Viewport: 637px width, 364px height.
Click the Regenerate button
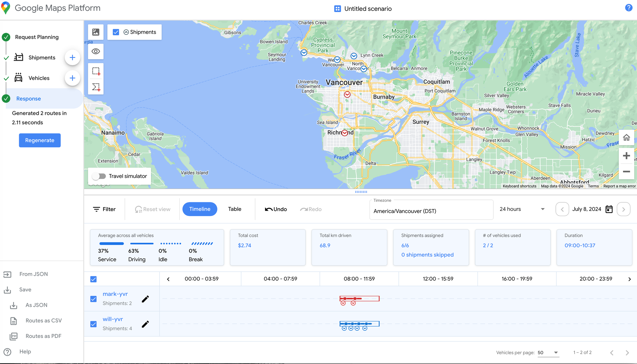pyautogui.click(x=40, y=140)
